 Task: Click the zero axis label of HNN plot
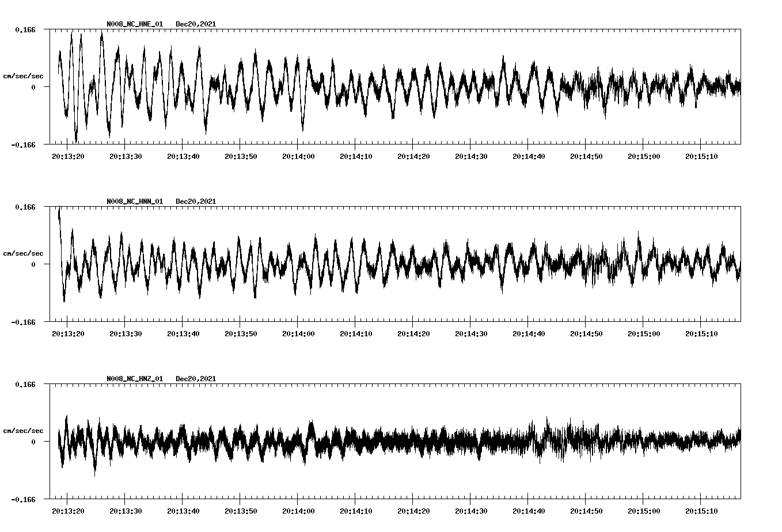33,265
